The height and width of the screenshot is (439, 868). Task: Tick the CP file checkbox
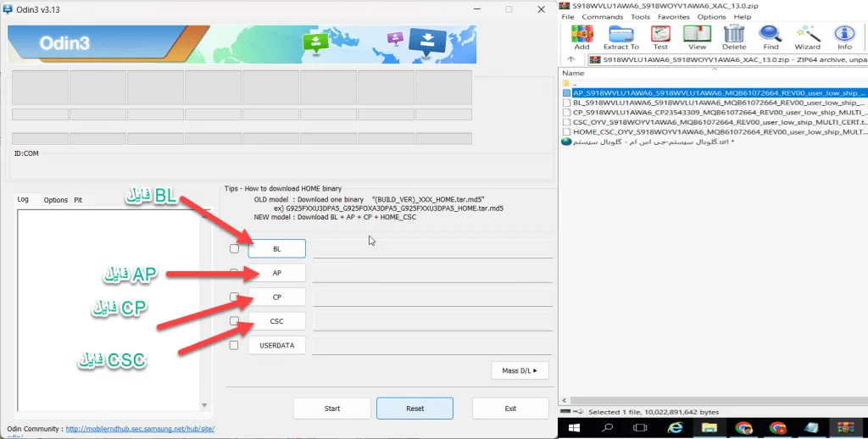pos(235,297)
